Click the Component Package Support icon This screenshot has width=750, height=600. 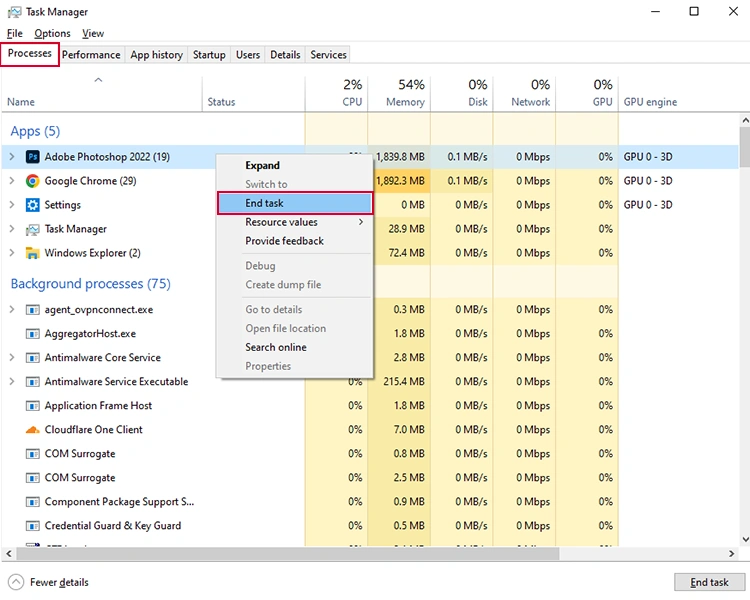coord(33,502)
